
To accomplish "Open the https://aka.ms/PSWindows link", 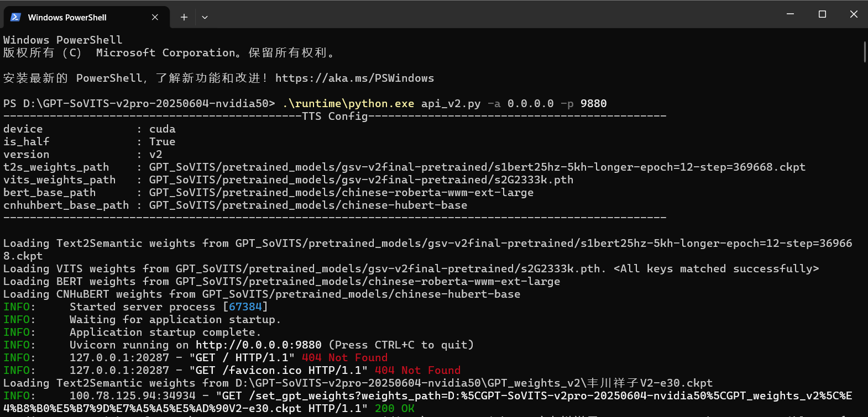I will (355, 78).
